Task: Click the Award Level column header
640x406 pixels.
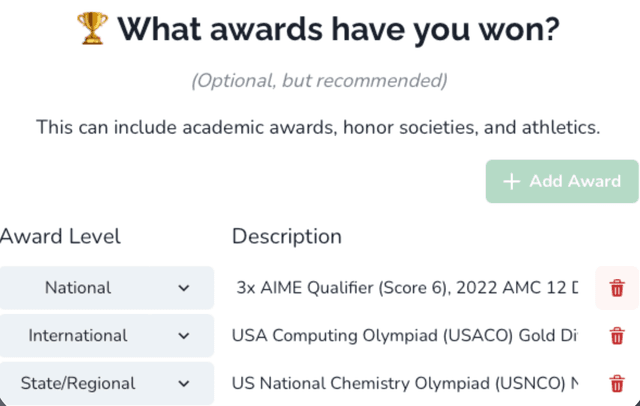Action: 60,236
